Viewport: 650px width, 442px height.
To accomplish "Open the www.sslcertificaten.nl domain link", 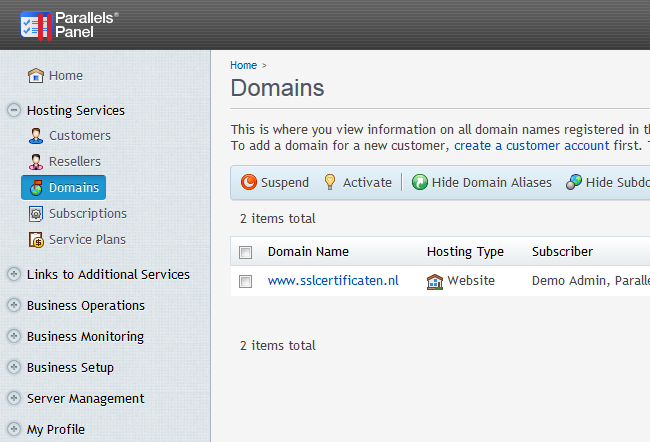I will 333,281.
